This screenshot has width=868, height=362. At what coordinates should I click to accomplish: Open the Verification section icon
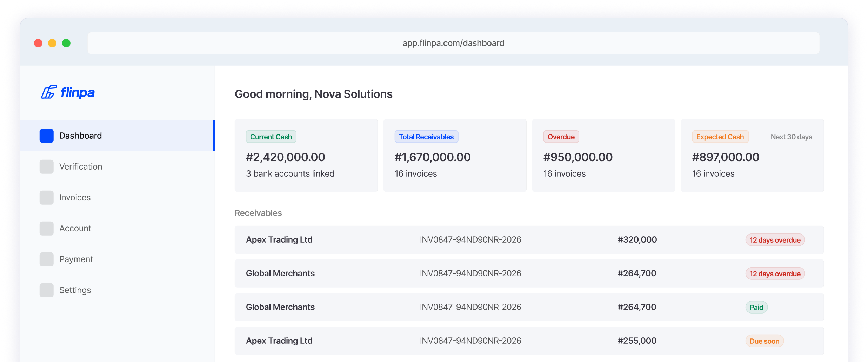click(46, 166)
